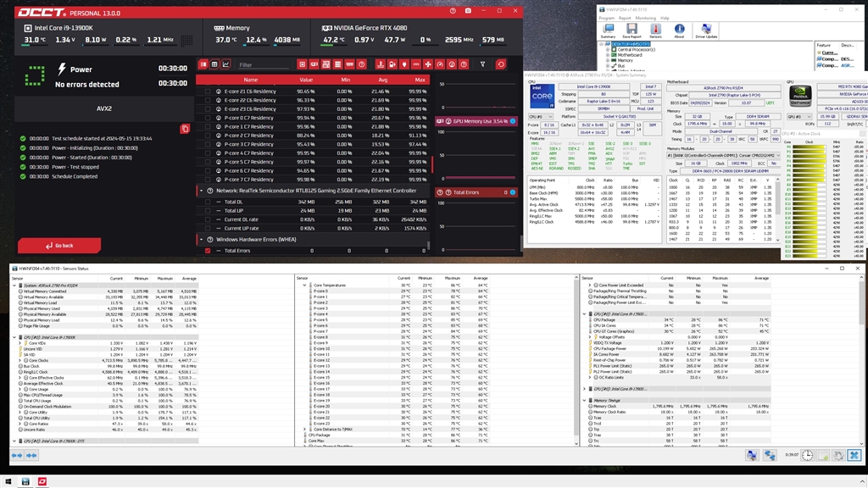Toggle the memory sensor filter in OCCT
The width and height of the screenshot is (868, 488).
[x=350, y=64]
